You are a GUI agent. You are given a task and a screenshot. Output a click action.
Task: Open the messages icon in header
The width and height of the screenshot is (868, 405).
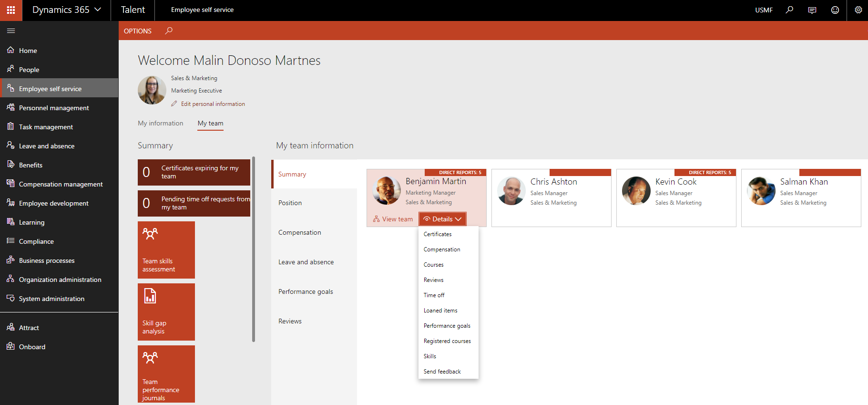[x=812, y=10]
